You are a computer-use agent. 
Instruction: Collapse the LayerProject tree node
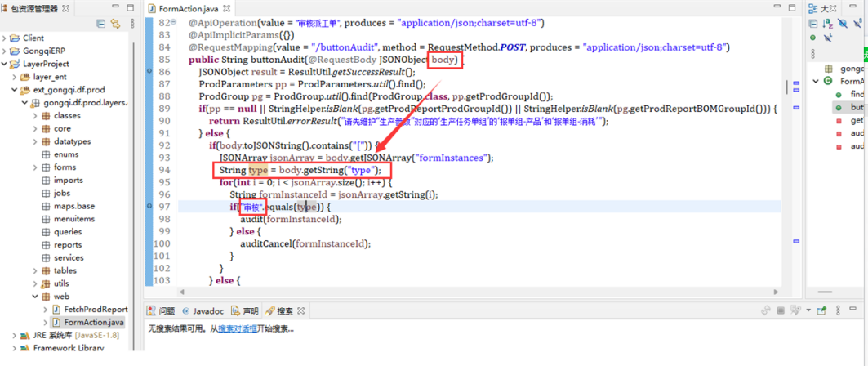[5, 64]
